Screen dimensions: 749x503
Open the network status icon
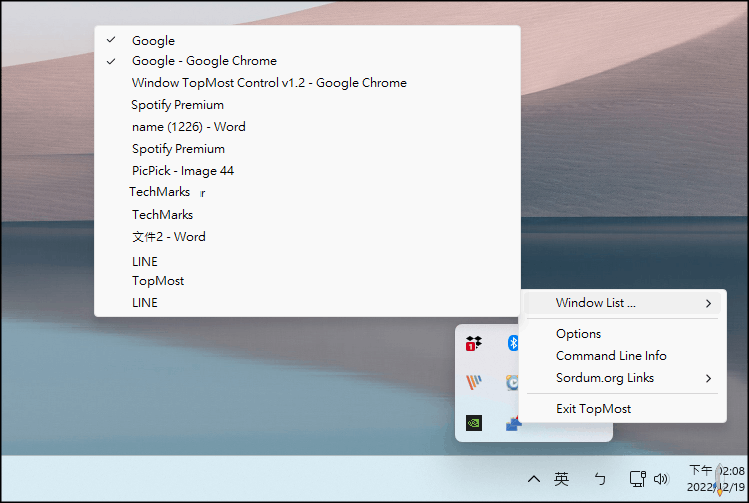click(637, 479)
